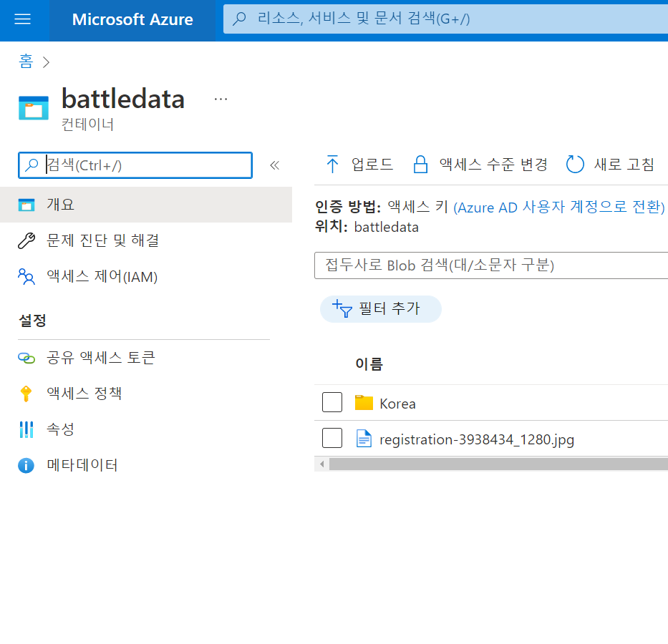The width and height of the screenshot is (668, 644).
Task: Open the hamburger portal menu
Action: (x=23, y=19)
